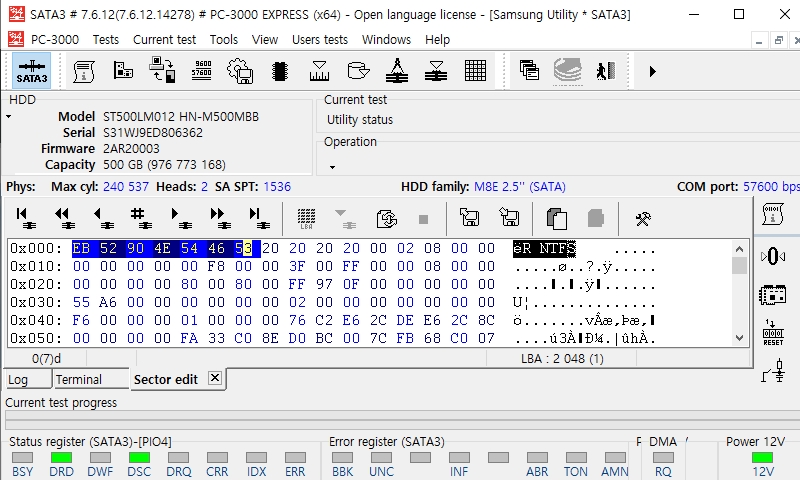
Task: Click the RESET icon in right sidebar
Action: coord(772,333)
